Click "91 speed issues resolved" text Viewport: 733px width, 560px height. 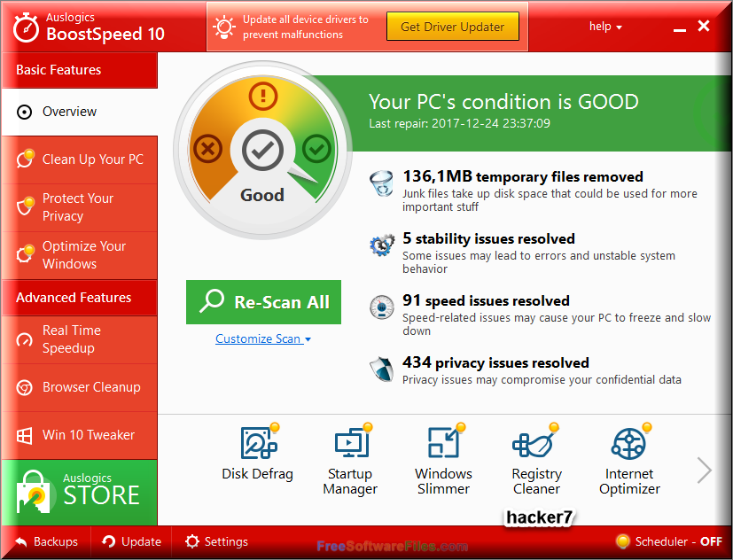[x=487, y=300]
